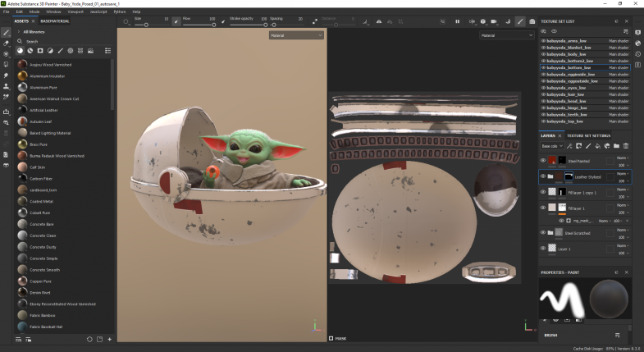Select the Smudge tool in left toolbar
Screen dimensions: 644x352
6,75
